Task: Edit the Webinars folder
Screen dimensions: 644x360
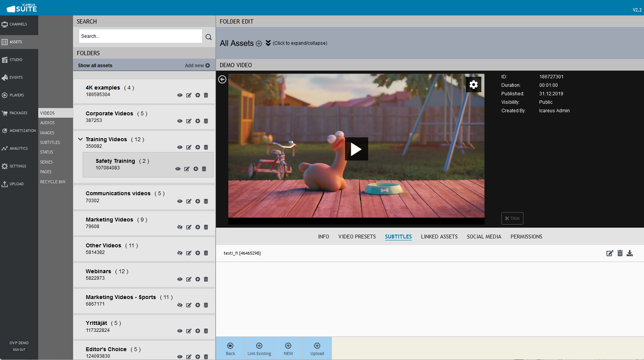Action: (189, 279)
